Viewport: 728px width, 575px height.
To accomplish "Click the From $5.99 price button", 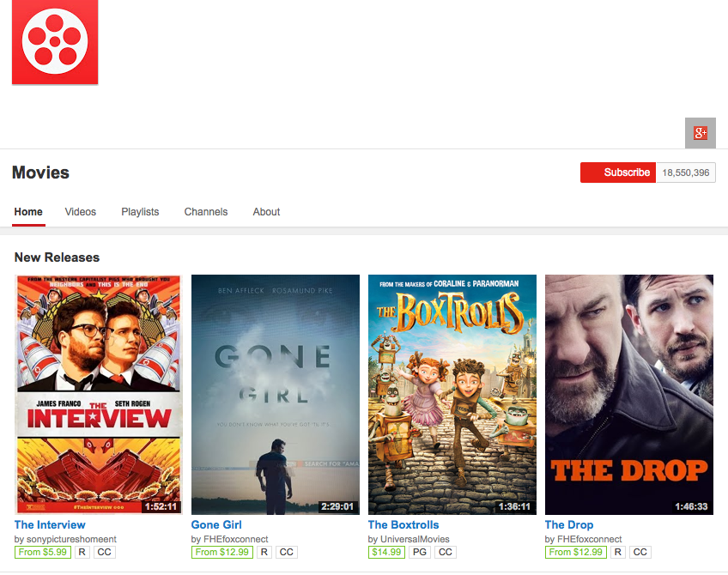I will (x=43, y=552).
